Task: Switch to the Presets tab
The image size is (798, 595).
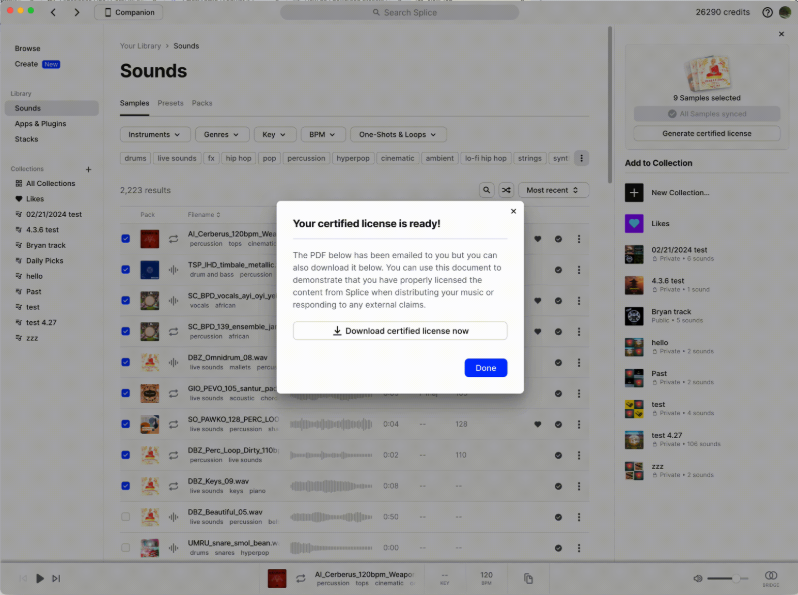Action: click(x=170, y=103)
